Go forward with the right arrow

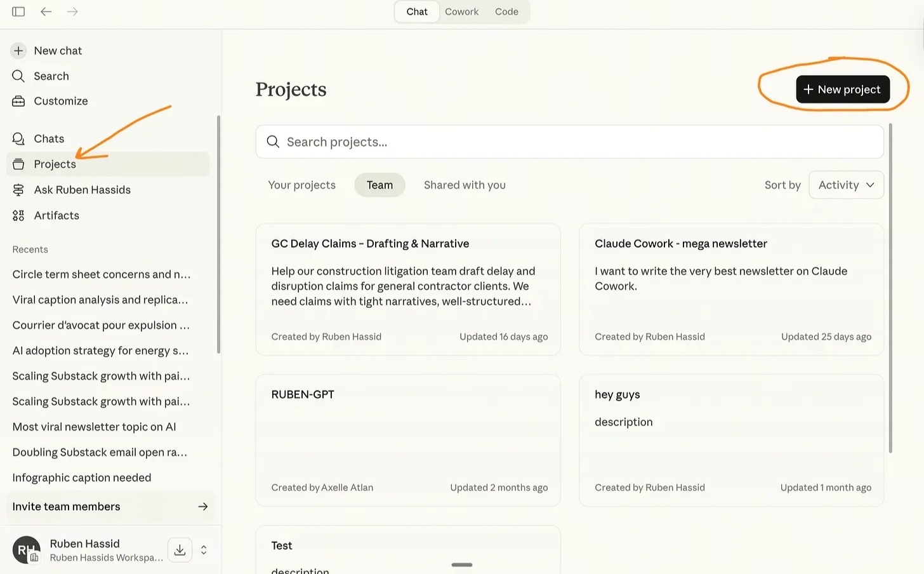[72, 11]
